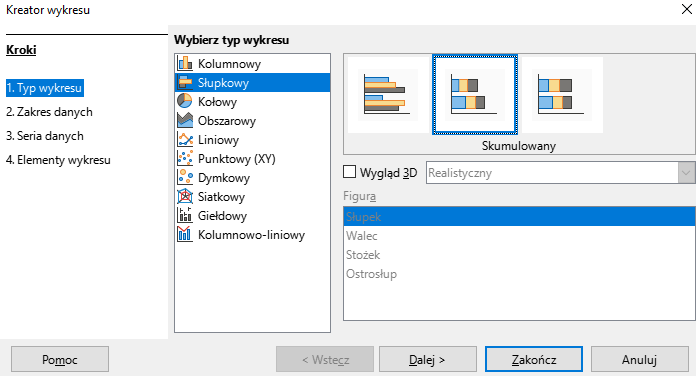
Task: Choose the Kołowy pie chart icon
Action: 185,101
